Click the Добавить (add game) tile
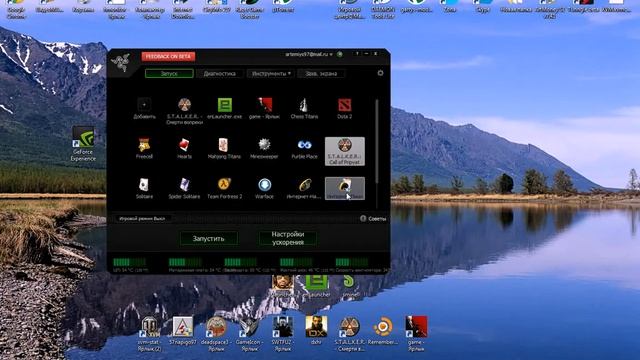This screenshot has height=360, width=640. point(144,109)
